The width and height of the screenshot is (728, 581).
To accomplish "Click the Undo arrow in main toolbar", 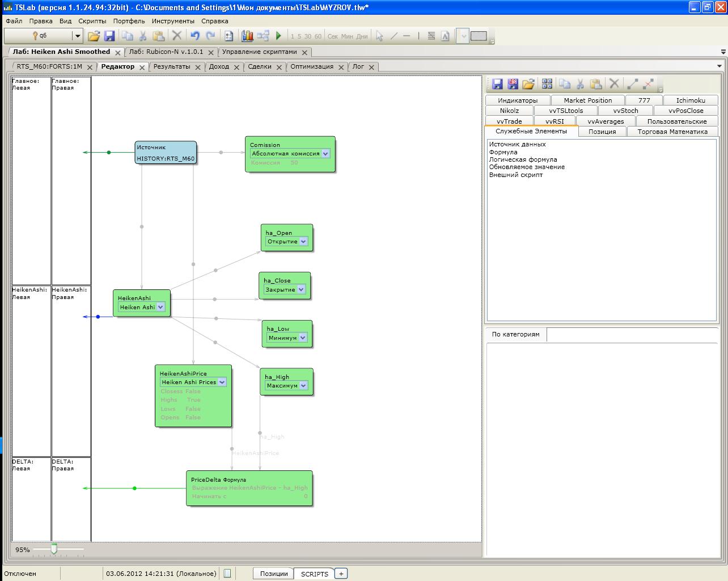I will click(x=195, y=36).
